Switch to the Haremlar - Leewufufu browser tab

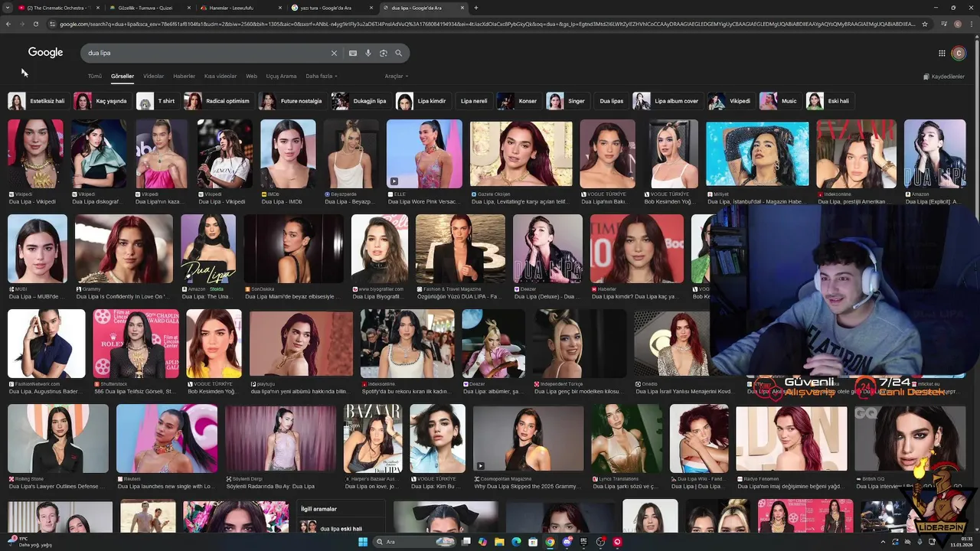pyautogui.click(x=240, y=8)
